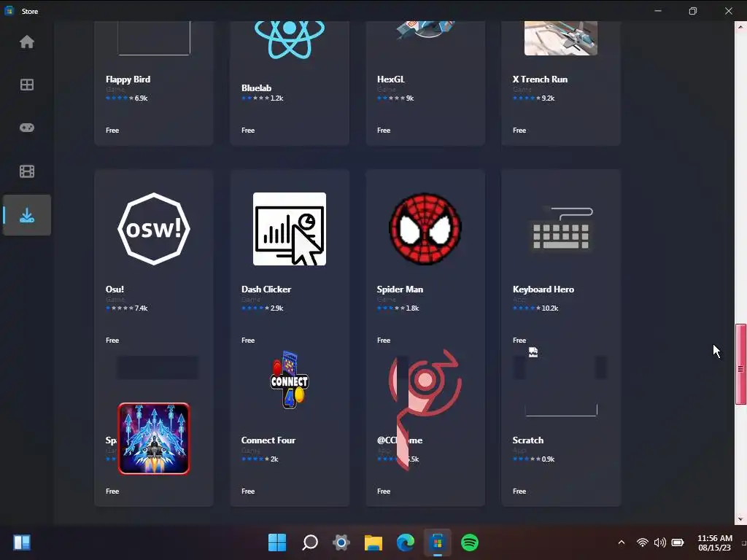The image size is (747, 560).
Task: Expand hidden system tray icons
Action: click(x=622, y=542)
